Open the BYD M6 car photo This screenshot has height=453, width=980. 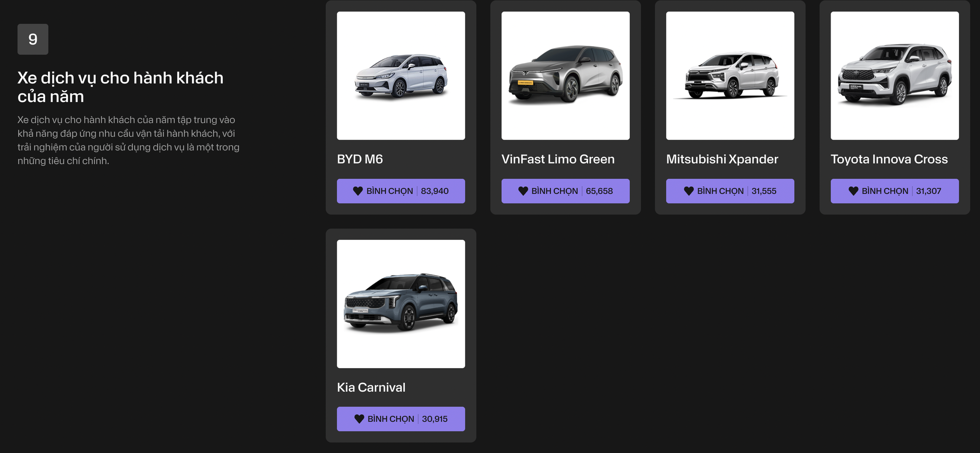(401, 76)
